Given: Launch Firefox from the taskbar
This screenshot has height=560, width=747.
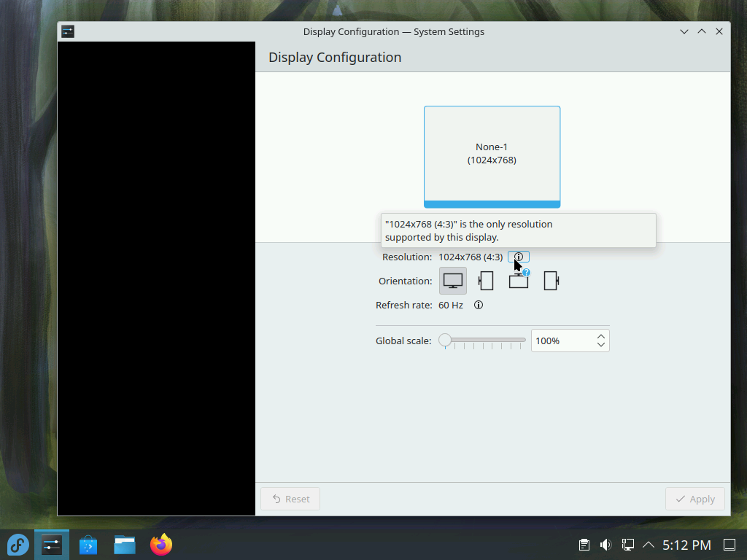Looking at the screenshot, I should [x=161, y=545].
